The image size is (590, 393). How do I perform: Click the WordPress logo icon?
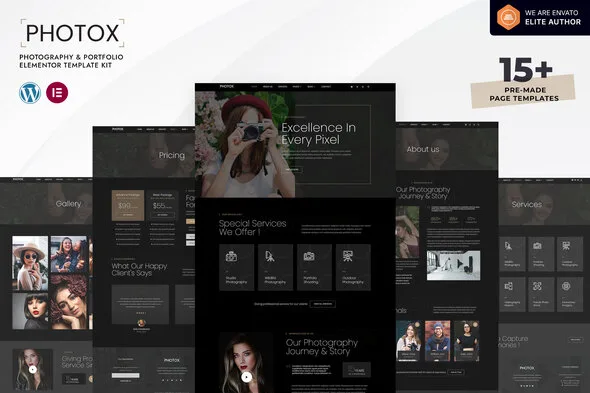30,93
